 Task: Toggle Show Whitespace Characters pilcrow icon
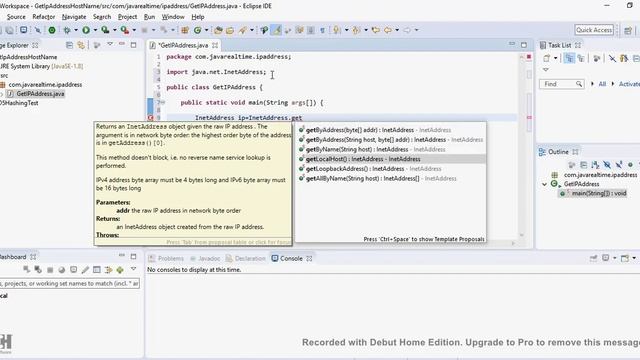click(x=322, y=30)
